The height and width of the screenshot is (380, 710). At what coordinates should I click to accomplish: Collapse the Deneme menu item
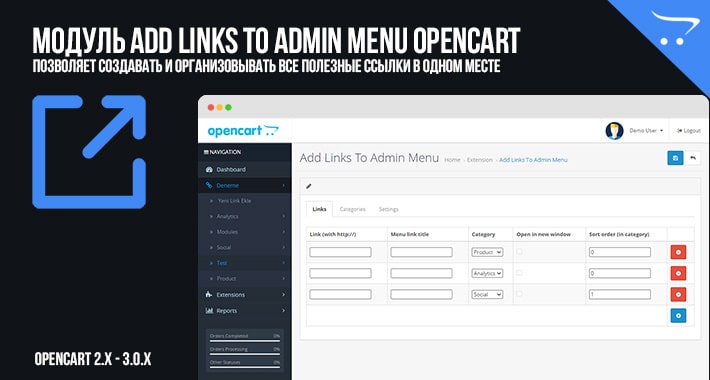[245, 185]
